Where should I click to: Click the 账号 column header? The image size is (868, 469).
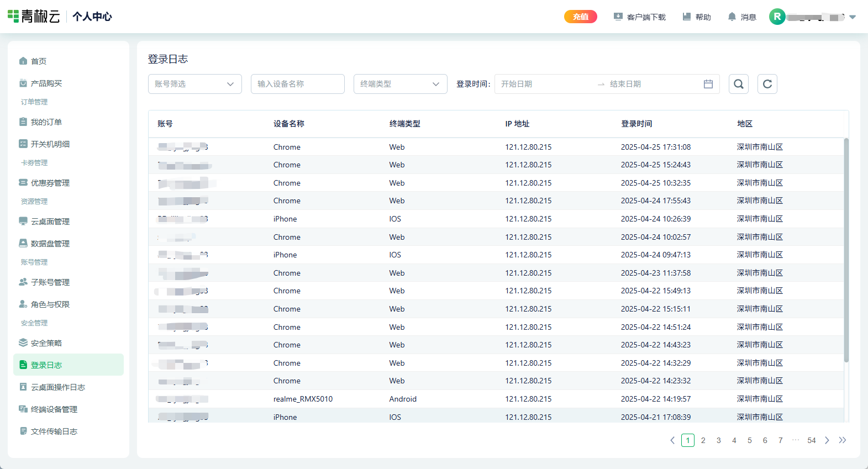pos(165,124)
